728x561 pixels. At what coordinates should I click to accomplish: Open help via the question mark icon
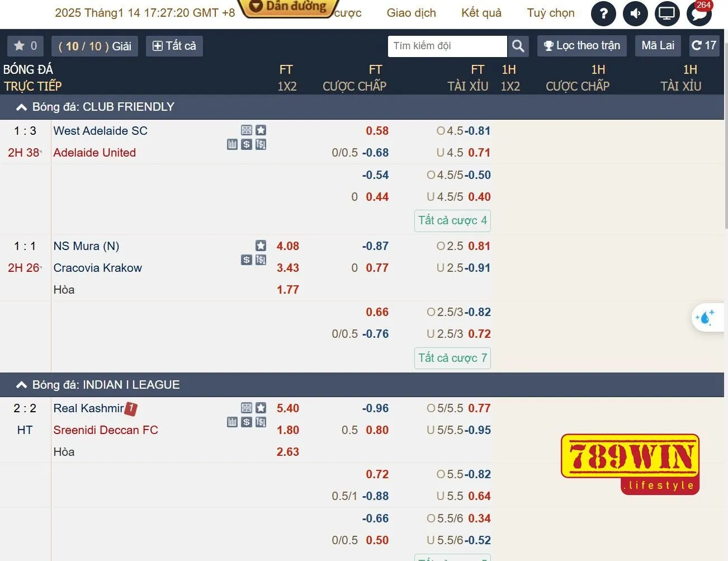[x=603, y=13]
